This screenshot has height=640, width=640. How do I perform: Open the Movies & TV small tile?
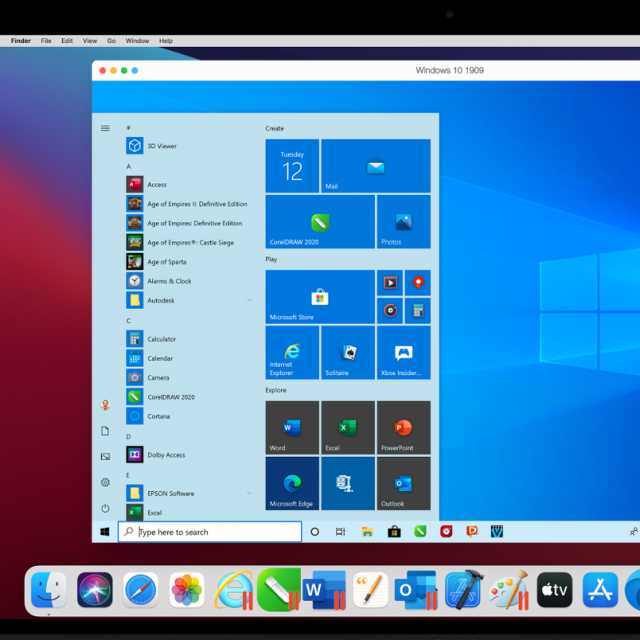390,282
